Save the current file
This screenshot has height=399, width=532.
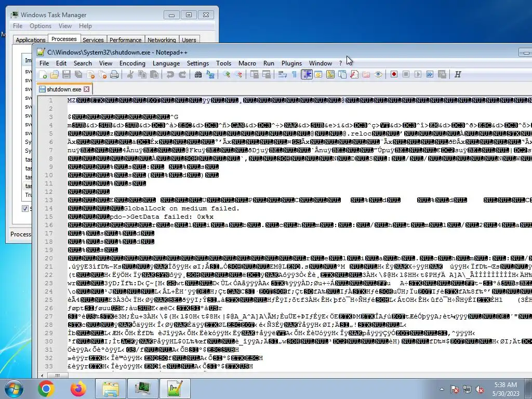click(x=66, y=75)
